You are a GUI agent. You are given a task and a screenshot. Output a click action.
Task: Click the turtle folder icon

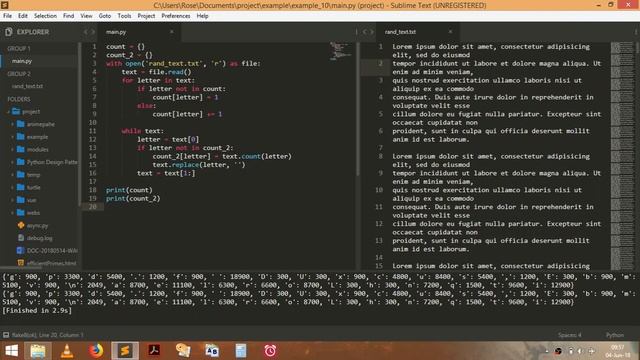click(21, 187)
